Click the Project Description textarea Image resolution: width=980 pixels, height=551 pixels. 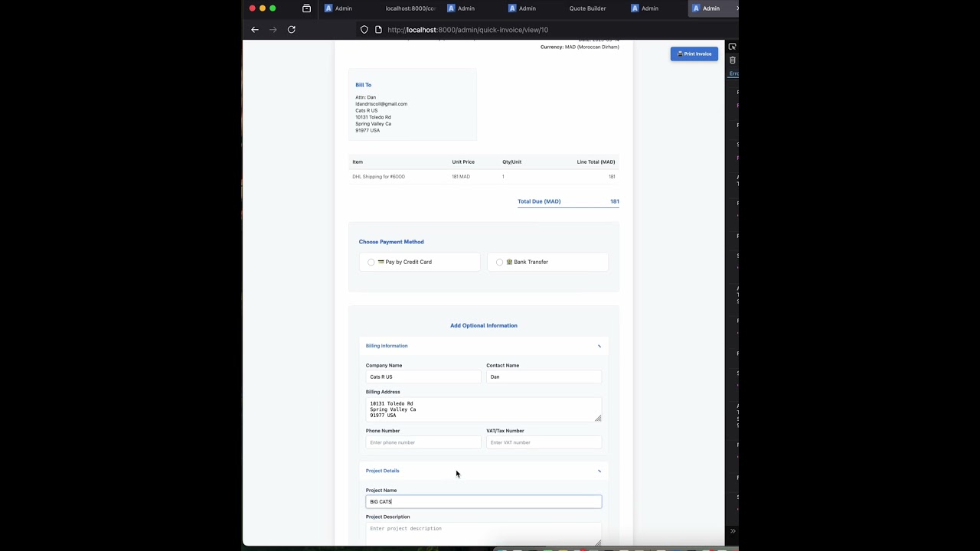[484, 534]
